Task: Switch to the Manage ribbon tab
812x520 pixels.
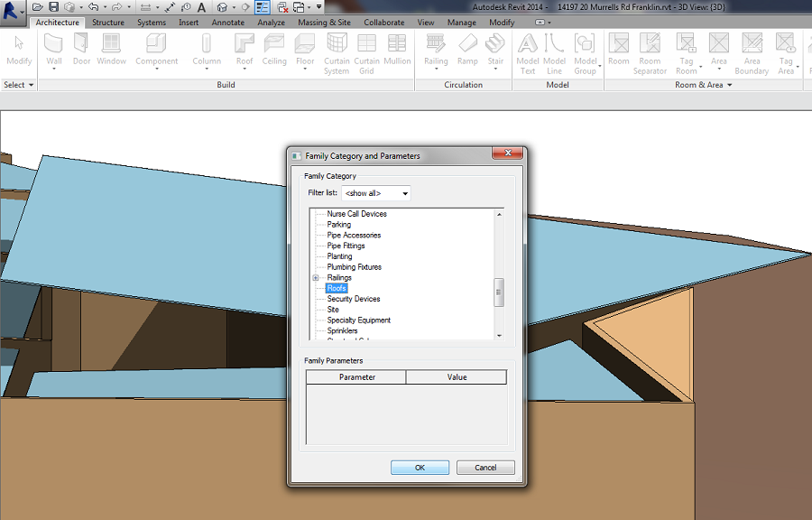Action: (461, 23)
